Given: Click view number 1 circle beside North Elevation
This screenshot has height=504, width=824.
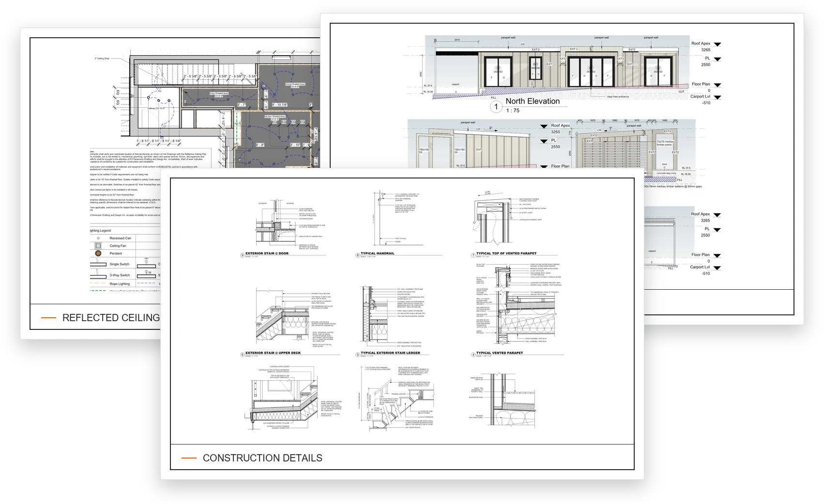Looking at the screenshot, I should pos(496,106).
